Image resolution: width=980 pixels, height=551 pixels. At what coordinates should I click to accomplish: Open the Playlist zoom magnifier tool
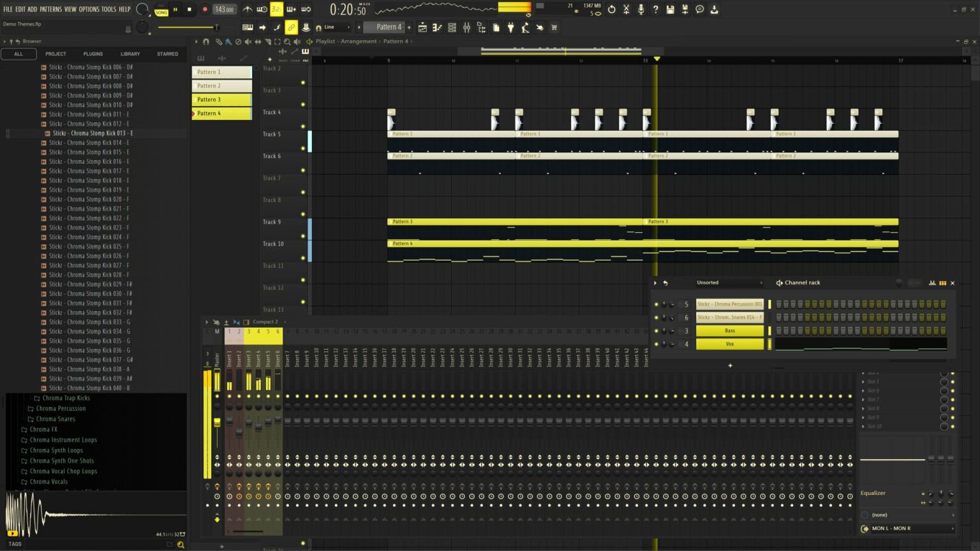288,41
